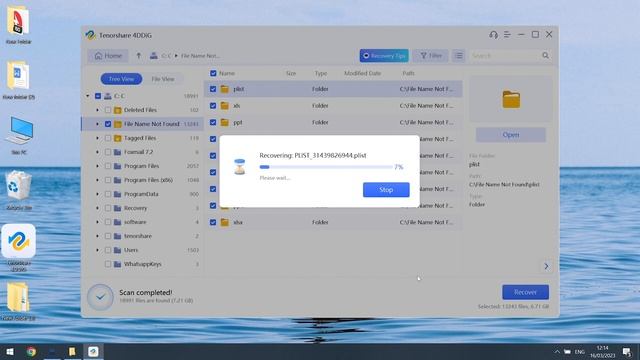The height and width of the screenshot is (360, 640).
Task: Click the recovery progress bar
Action: click(326, 167)
